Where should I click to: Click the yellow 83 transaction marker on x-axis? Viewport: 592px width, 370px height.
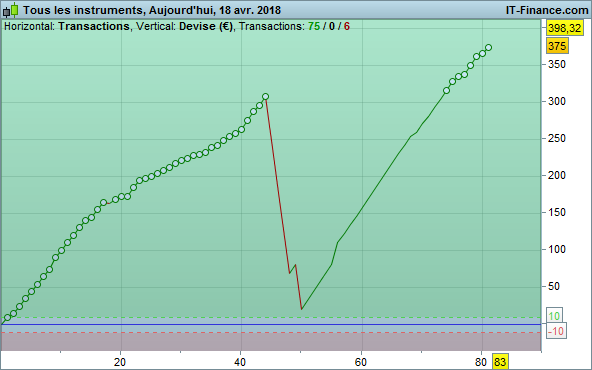(500, 362)
